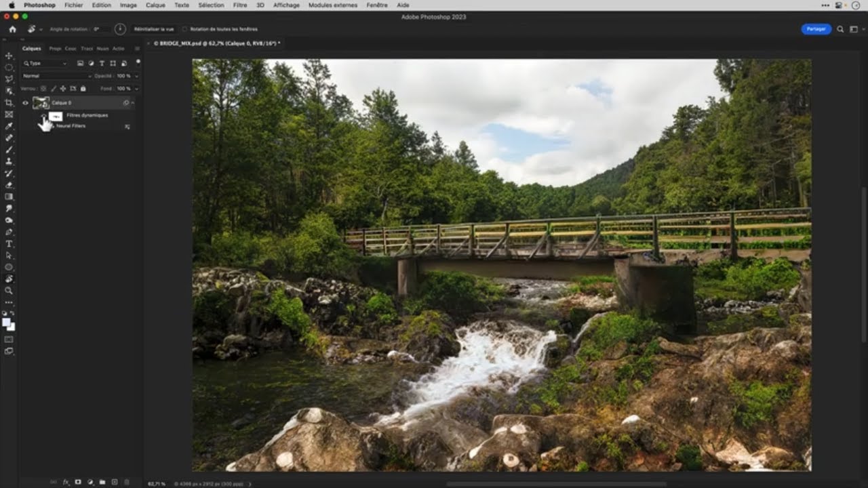This screenshot has width=868, height=488.
Task: Select the Smudge tool
Action: 9,208
